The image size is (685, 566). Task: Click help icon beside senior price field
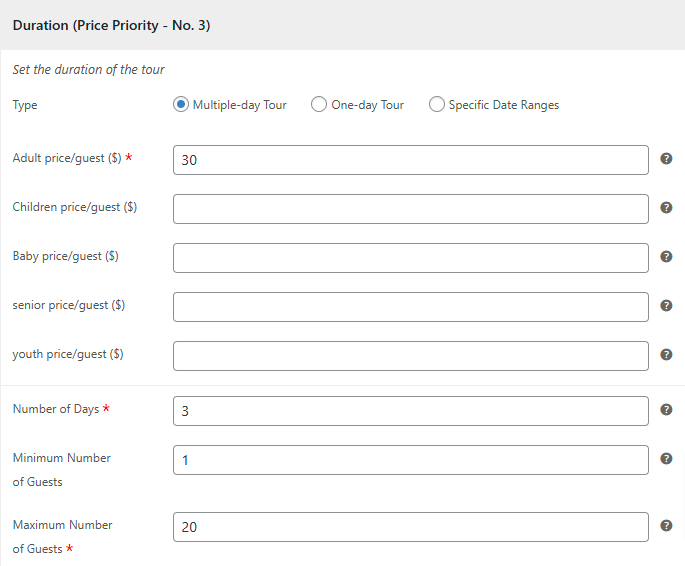click(x=666, y=306)
